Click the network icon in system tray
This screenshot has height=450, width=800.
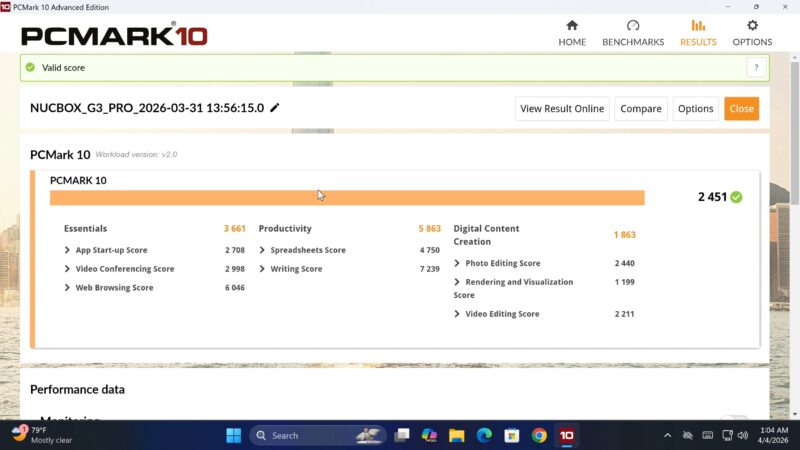click(x=727, y=435)
